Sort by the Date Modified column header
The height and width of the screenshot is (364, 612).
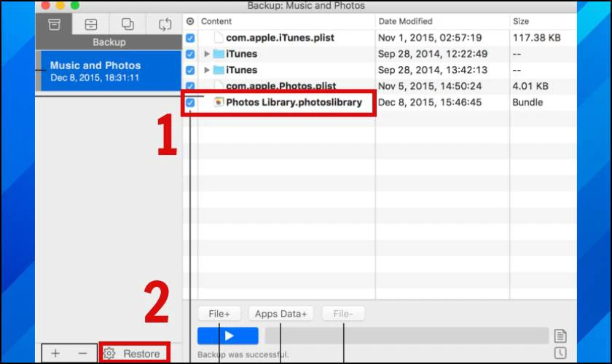[406, 21]
